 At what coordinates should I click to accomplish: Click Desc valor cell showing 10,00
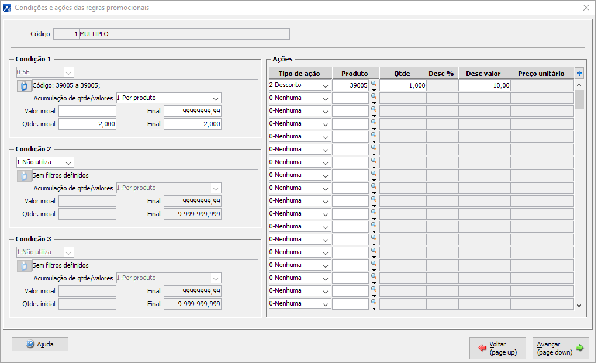pyautogui.click(x=484, y=85)
